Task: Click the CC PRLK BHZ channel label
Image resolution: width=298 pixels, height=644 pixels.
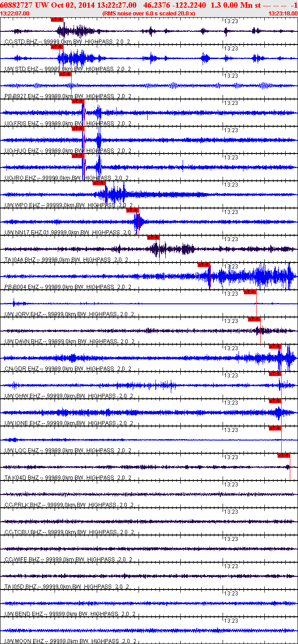Action: pos(68,505)
